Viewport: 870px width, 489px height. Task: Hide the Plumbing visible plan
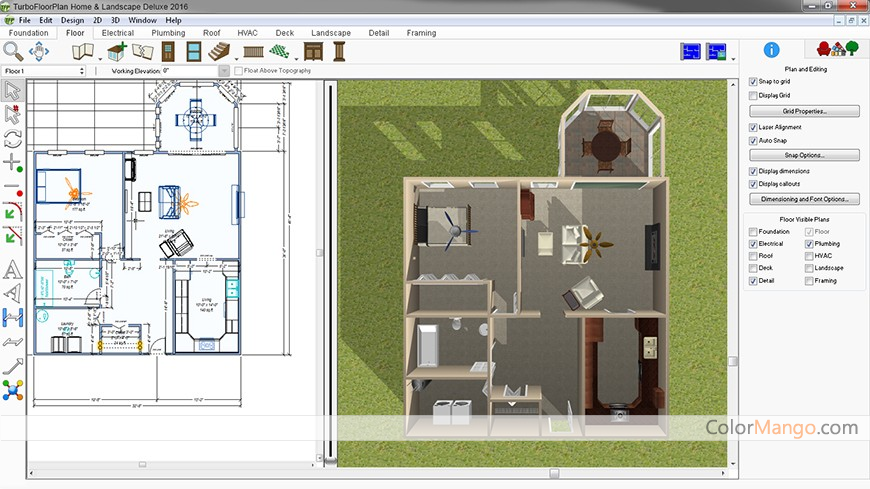809,244
